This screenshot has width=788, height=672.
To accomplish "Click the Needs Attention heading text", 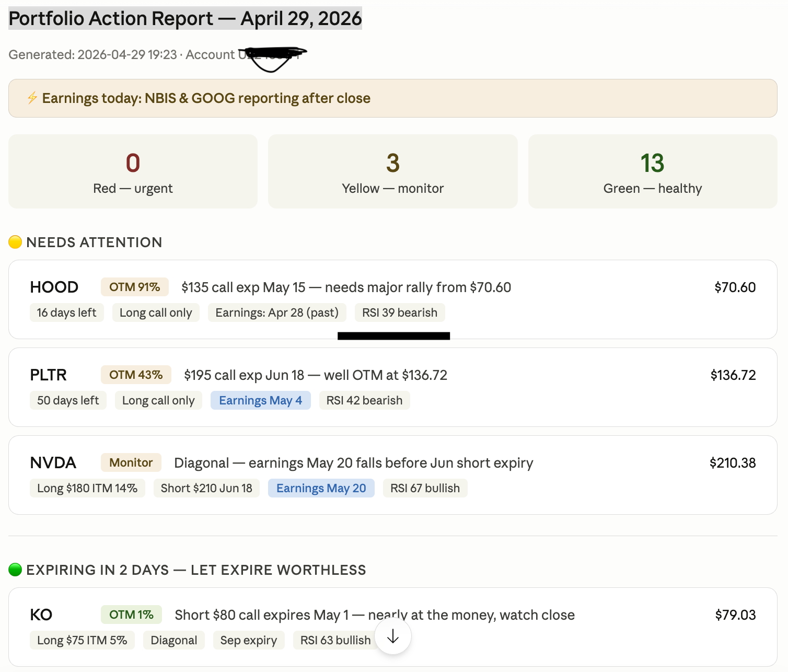I will (x=94, y=242).
